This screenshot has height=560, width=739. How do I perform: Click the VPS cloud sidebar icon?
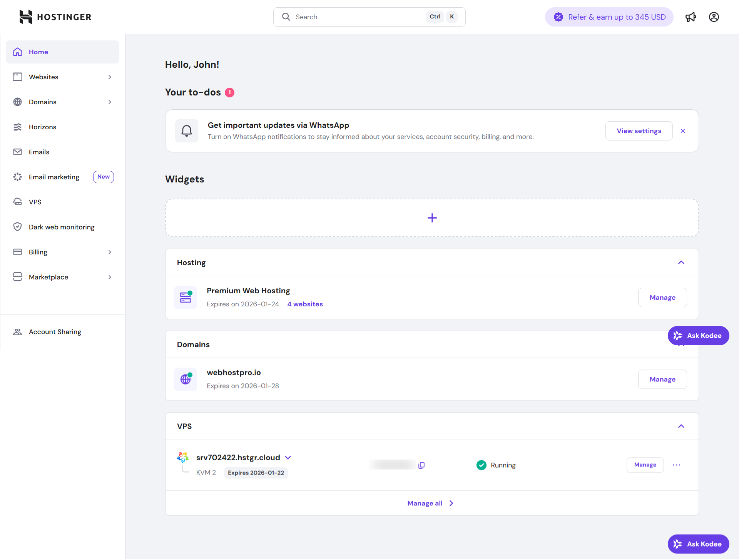point(18,202)
